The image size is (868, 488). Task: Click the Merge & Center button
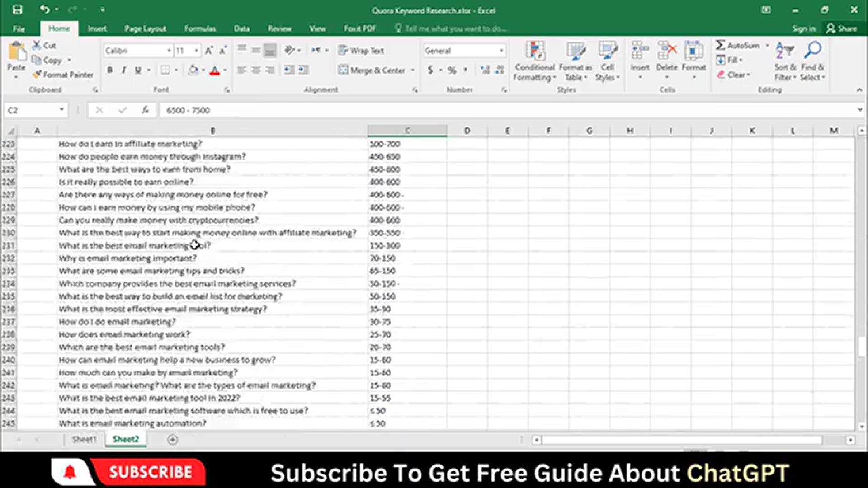[x=372, y=70]
